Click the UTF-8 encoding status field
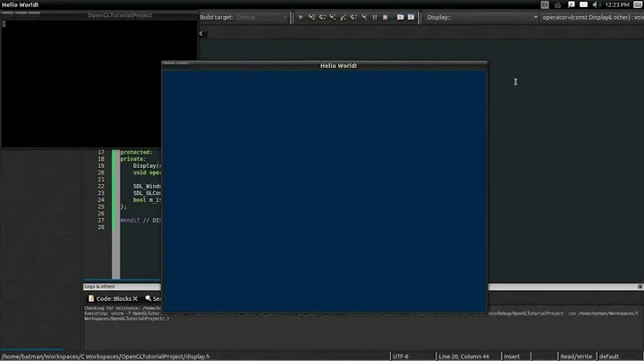The width and height of the screenshot is (644, 361). pos(401,357)
